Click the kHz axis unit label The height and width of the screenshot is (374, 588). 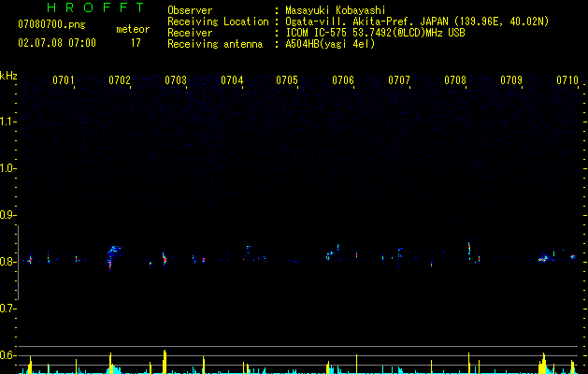8,76
